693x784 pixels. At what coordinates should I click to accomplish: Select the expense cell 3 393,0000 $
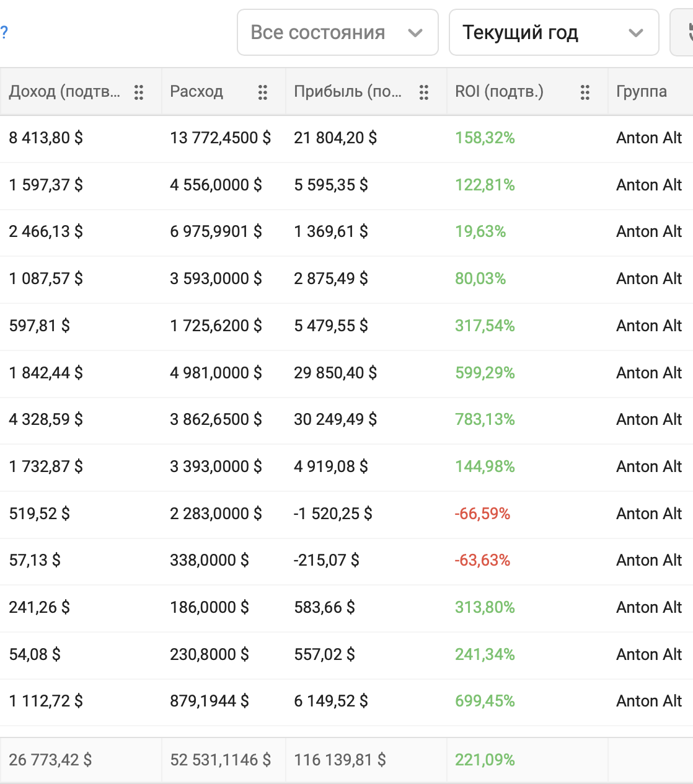coord(216,466)
